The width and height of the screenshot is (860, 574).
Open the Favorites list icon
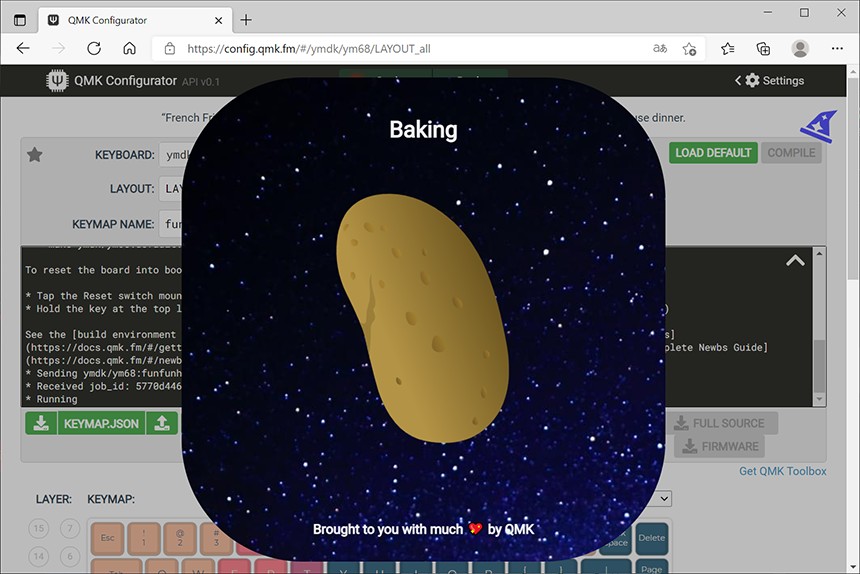728,49
